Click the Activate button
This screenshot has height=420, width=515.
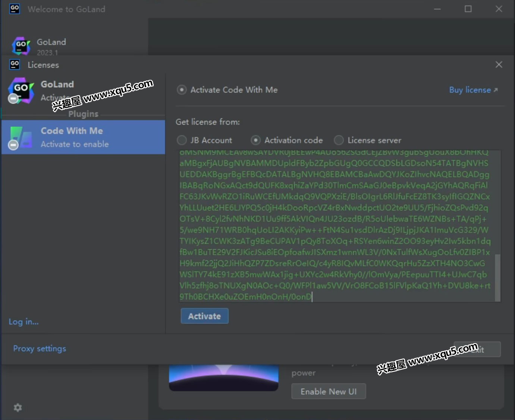coord(204,316)
